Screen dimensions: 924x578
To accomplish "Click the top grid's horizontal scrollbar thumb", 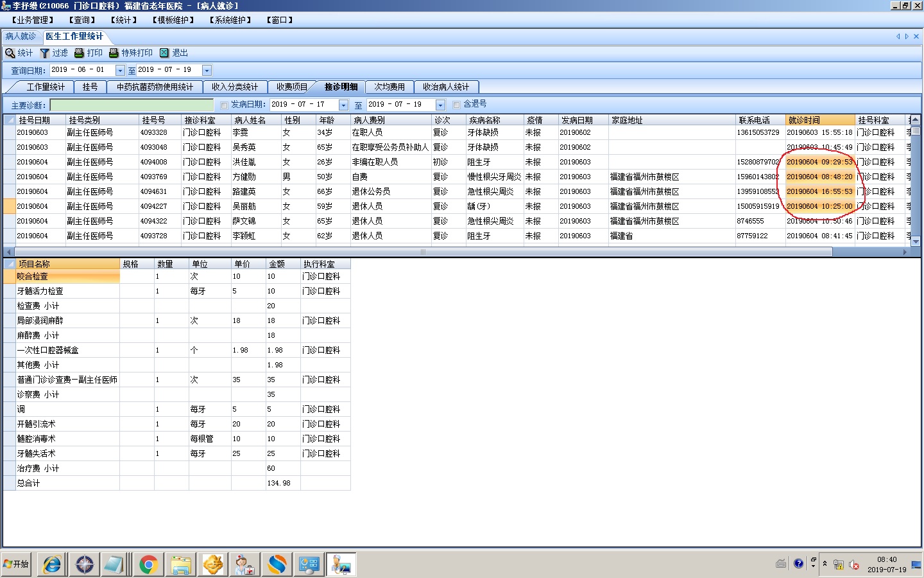I will 422,252.
